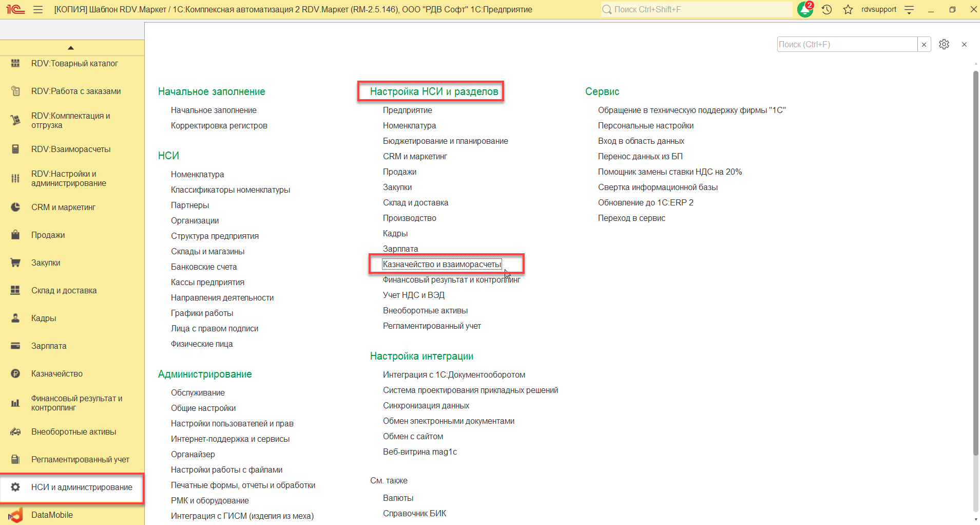Click the RDV:Взаиморасчеты calculator icon
The height and width of the screenshot is (525, 980).
pos(15,149)
